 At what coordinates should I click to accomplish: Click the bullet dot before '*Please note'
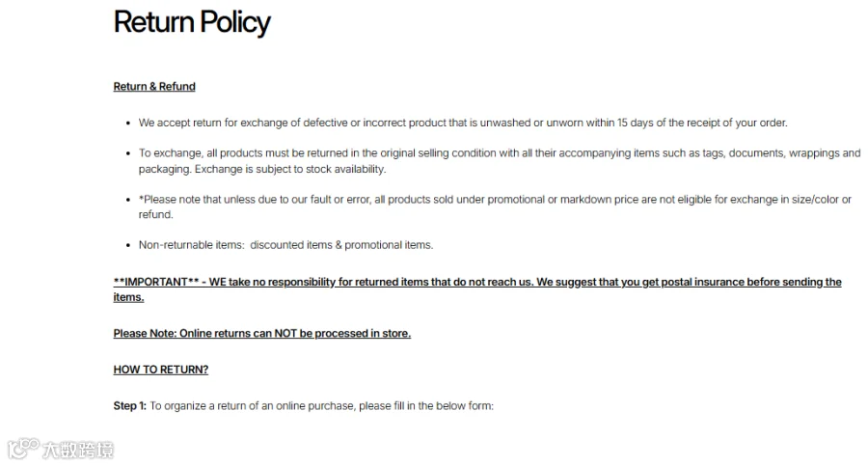coord(128,200)
